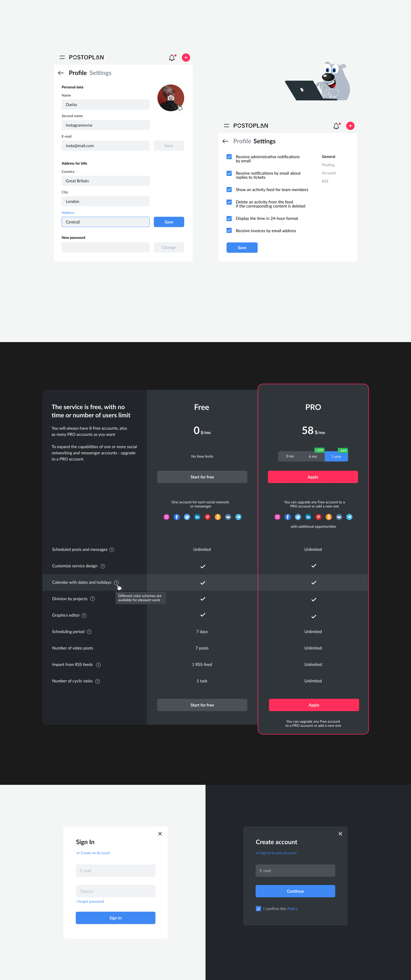This screenshot has width=411, height=980.
Task: Click help icon beside Customize service design
Action: pyautogui.click(x=103, y=566)
